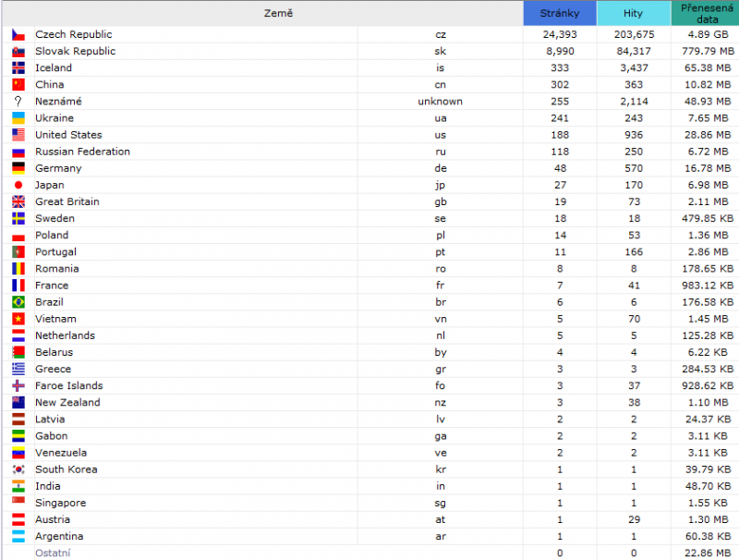739x560 pixels.
Task: Click the unknown country question mark icon
Action: 18,101
